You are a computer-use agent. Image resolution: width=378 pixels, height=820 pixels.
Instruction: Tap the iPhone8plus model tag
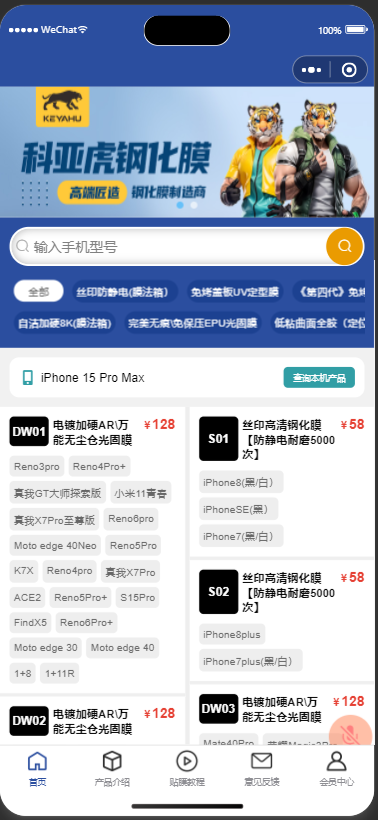click(232, 634)
